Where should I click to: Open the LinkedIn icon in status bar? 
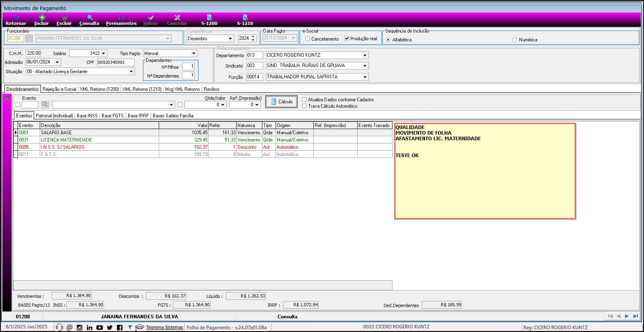coord(90,328)
